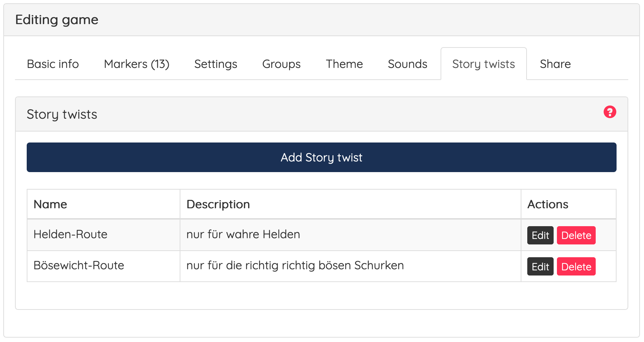Click the 'nur für wahre Helden' description
Image resolution: width=644 pixels, height=342 pixels.
(243, 234)
